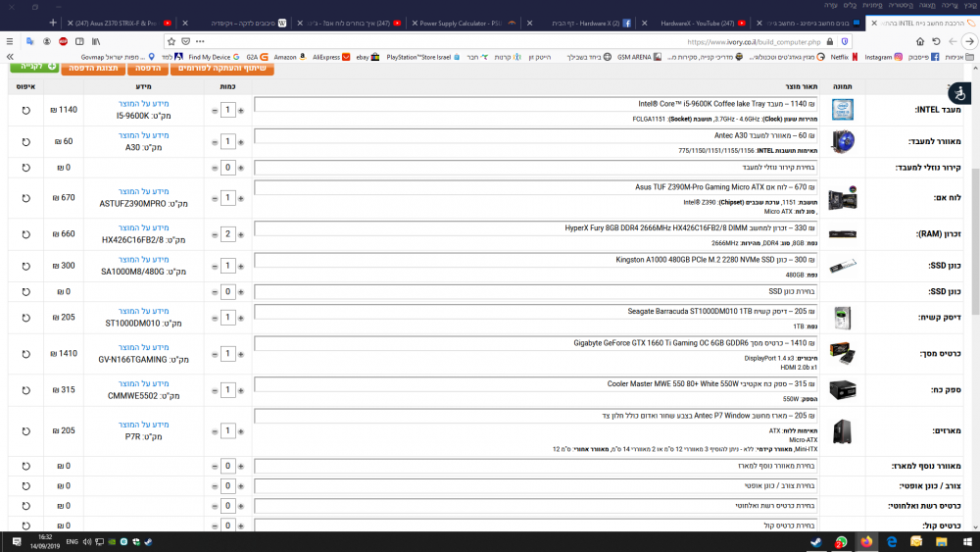The width and height of the screenshot is (980, 552).
Task: Reset the ASTUFZ390MPRO motherboard row
Action: coord(25,198)
